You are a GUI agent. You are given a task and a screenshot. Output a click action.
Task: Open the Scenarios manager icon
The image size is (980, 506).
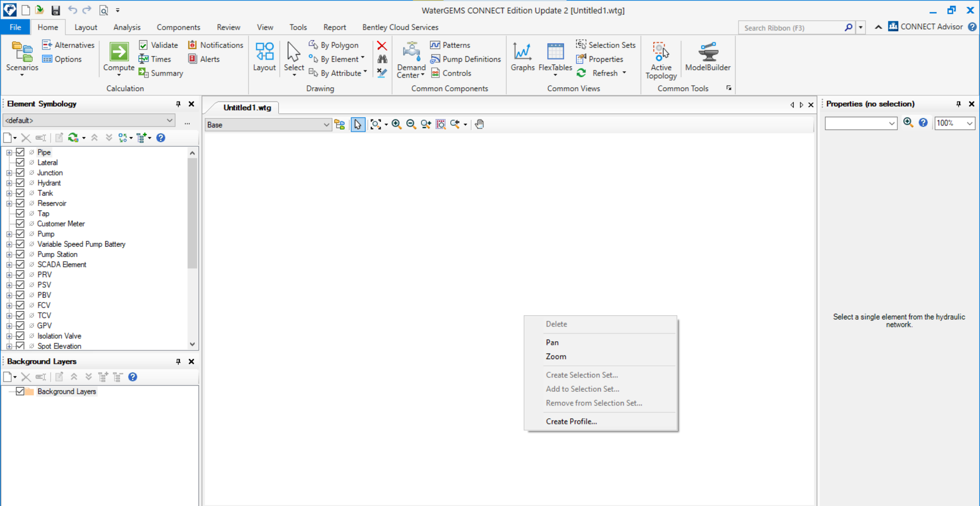(x=22, y=52)
